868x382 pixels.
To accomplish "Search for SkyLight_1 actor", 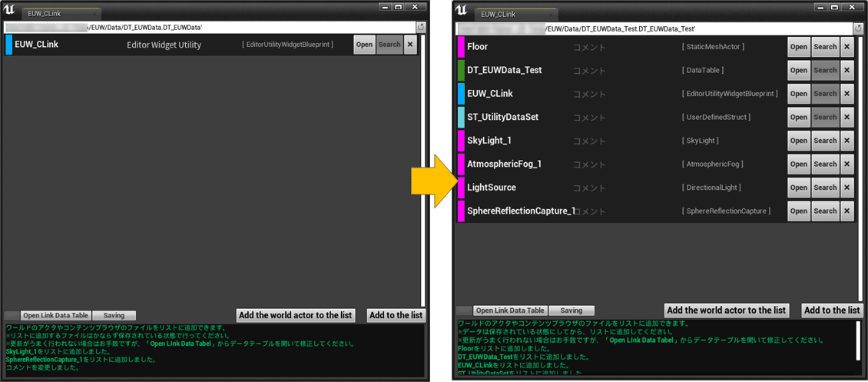I will (x=826, y=141).
